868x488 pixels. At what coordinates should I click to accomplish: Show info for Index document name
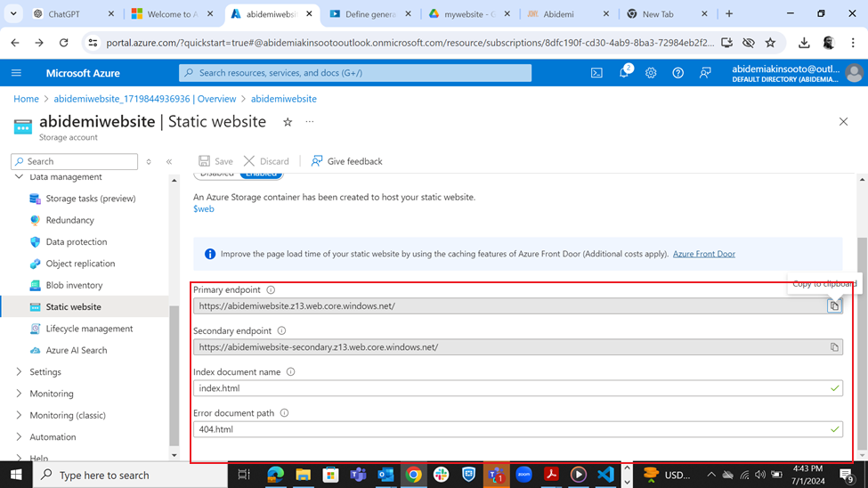pos(290,371)
